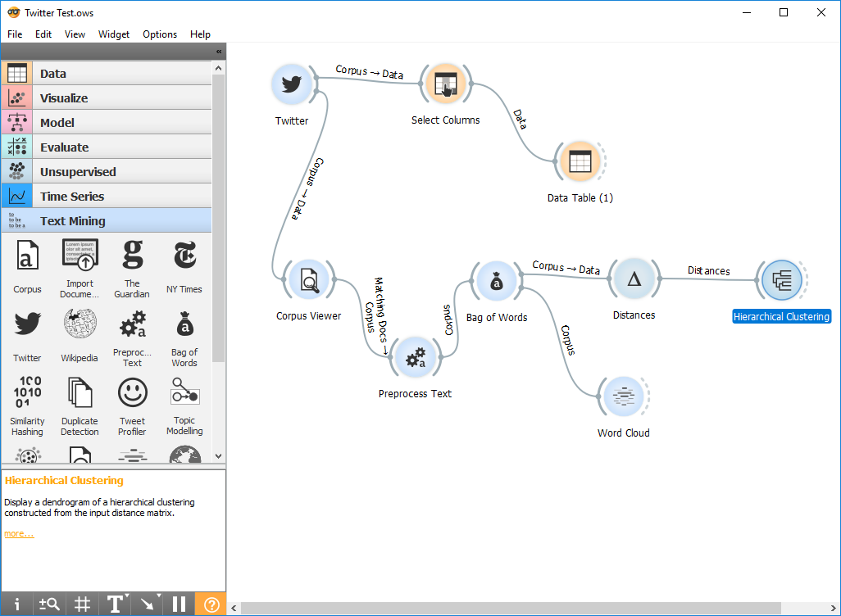Pick the Import Documents widget in toolbox
841x616 pixels.
[x=80, y=268]
